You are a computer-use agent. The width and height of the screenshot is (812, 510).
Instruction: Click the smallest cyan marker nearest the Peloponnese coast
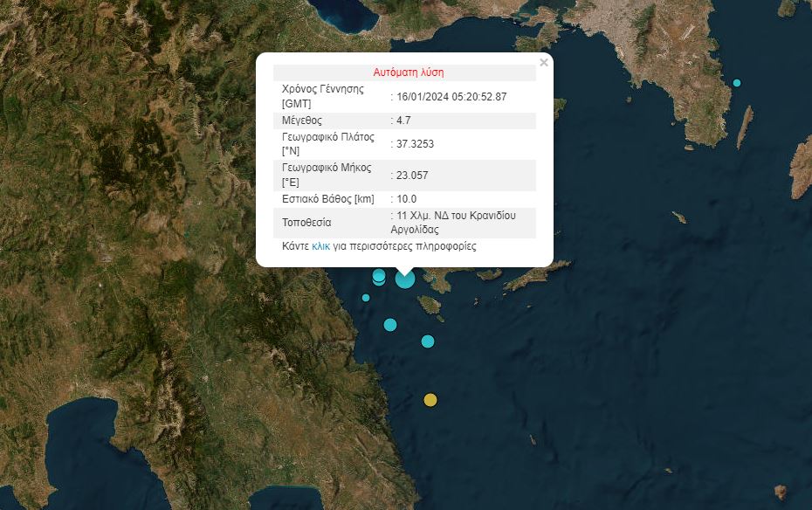point(366,298)
